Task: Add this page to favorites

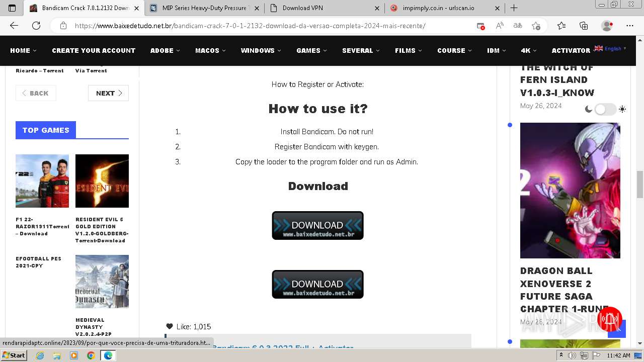Action: point(536,26)
